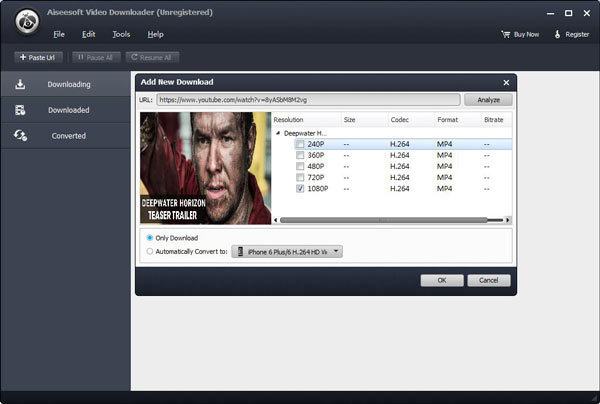Click the refresh icon on Resume All

134,57
